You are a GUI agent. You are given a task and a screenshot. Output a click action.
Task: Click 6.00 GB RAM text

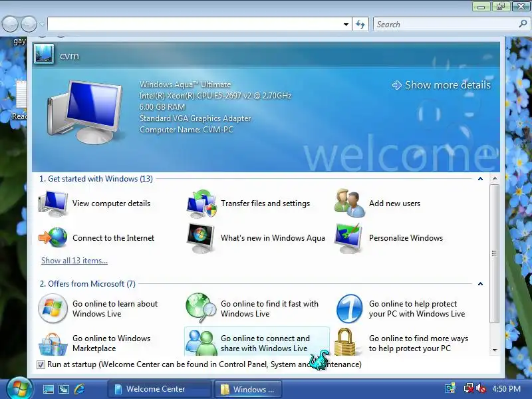click(x=162, y=107)
